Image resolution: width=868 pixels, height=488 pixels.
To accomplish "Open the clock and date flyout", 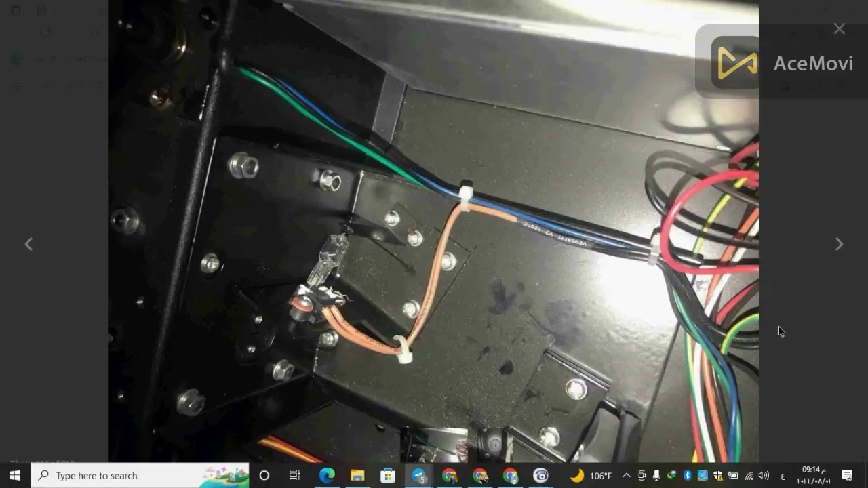I will (x=814, y=475).
